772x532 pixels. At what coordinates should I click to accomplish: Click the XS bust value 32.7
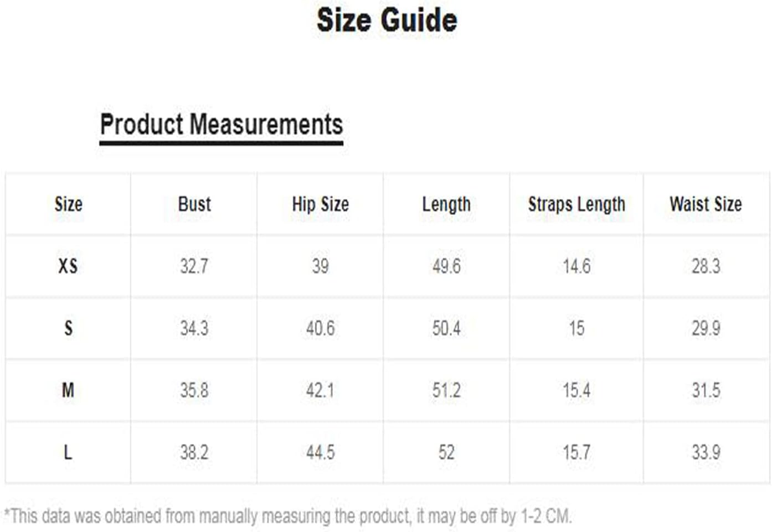[x=194, y=266]
